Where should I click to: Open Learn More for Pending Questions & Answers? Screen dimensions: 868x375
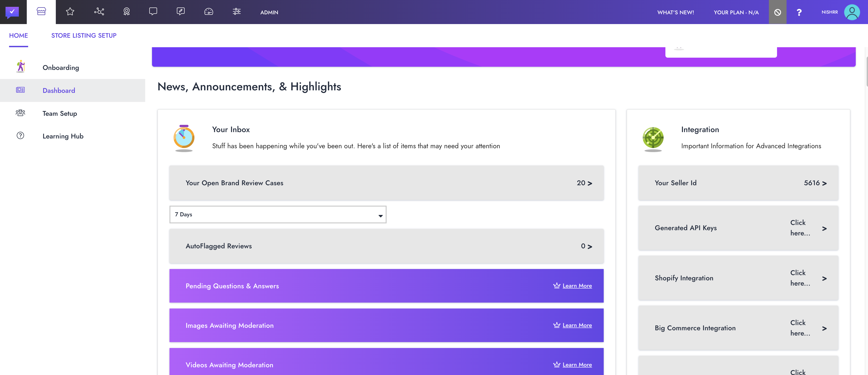pyautogui.click(x=577, y=286)
